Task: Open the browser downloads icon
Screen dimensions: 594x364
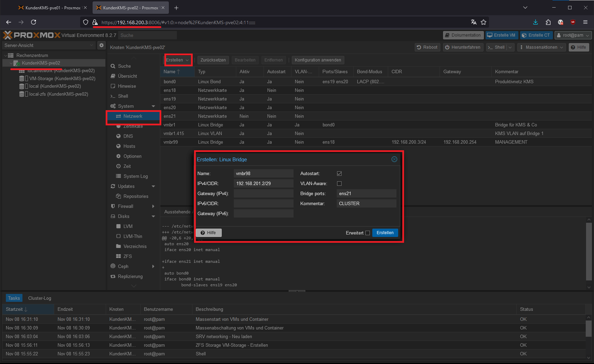Action: [x=535, y=22]
